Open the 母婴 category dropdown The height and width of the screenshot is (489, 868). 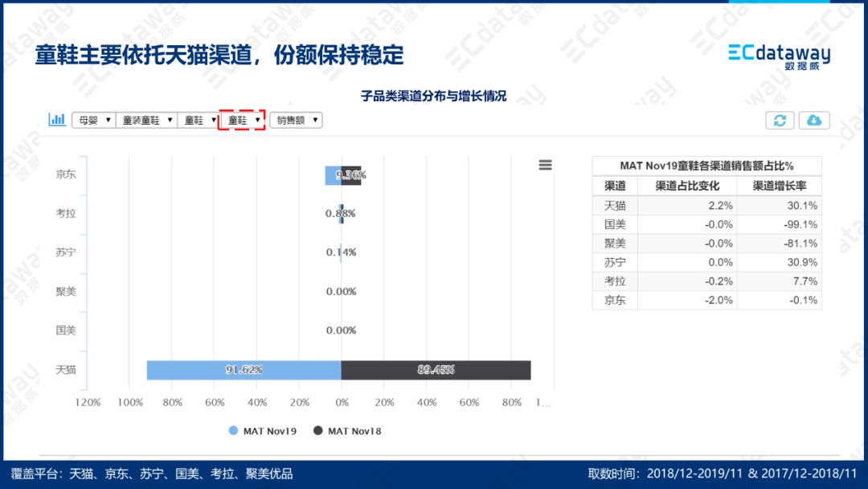coord(93,120)
